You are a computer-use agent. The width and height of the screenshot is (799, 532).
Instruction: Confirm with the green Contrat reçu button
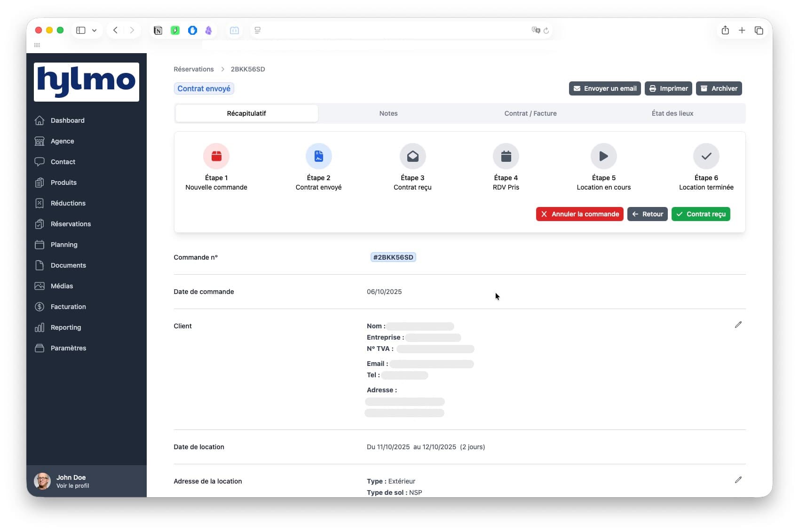click(700, 214)
